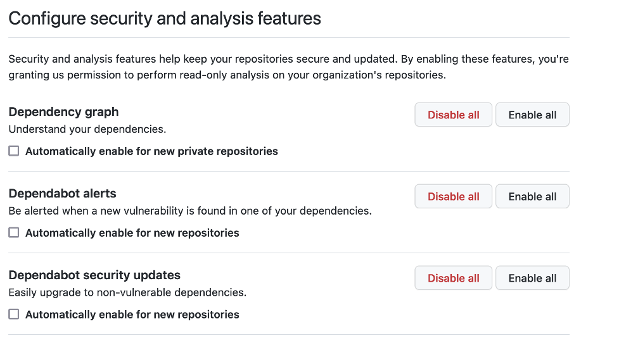Viewport: 619px width, 364px height.
Task: Enable all for Dependabot alerts
Action: (532, 197)
